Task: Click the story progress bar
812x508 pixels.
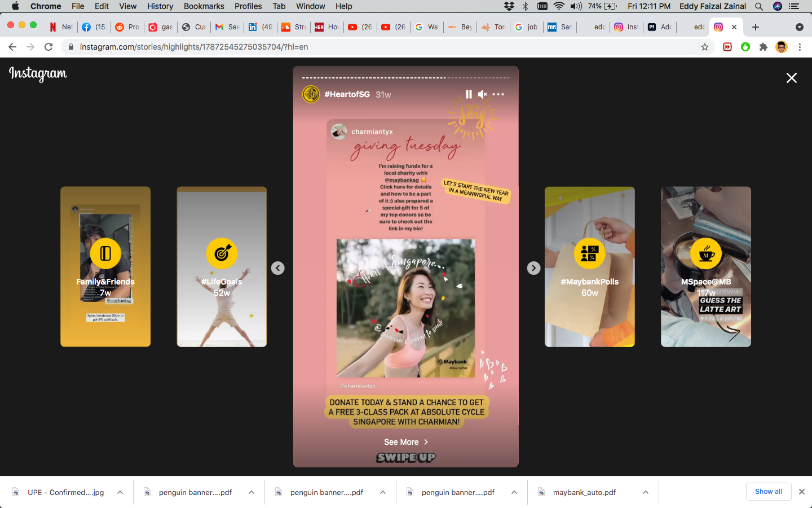Action: [406, 77]
